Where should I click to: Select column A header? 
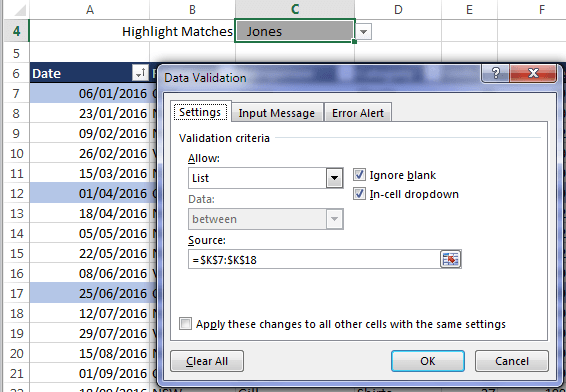[90, 9]
